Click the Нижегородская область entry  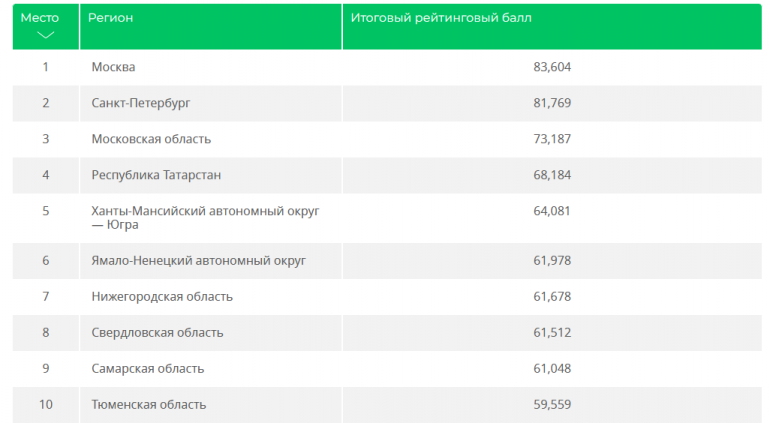161,297
